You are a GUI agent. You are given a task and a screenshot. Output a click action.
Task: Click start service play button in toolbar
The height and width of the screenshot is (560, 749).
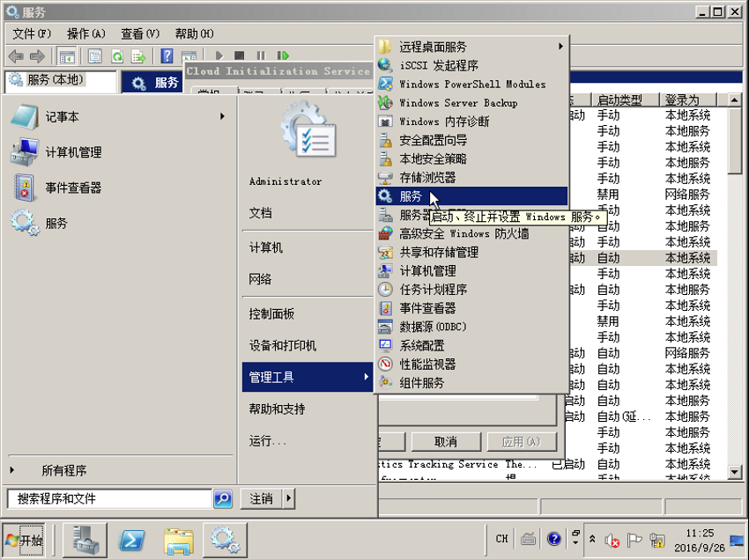coord(219,56)
